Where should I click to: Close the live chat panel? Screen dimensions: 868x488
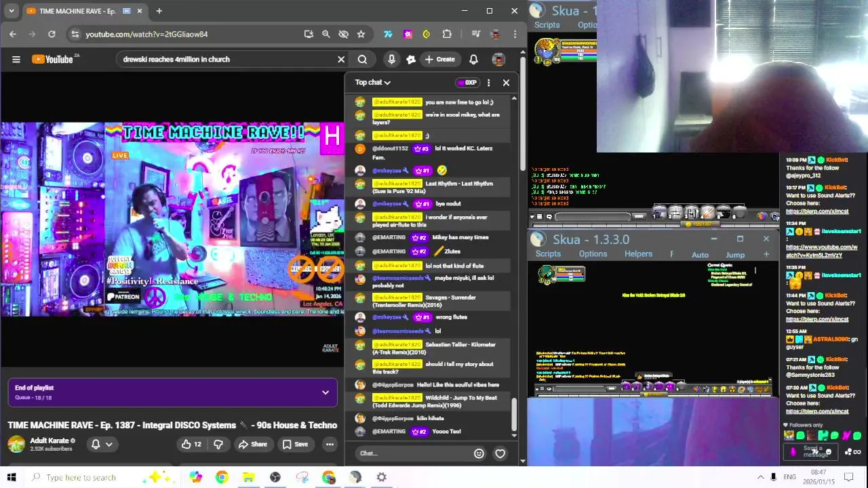506,83
